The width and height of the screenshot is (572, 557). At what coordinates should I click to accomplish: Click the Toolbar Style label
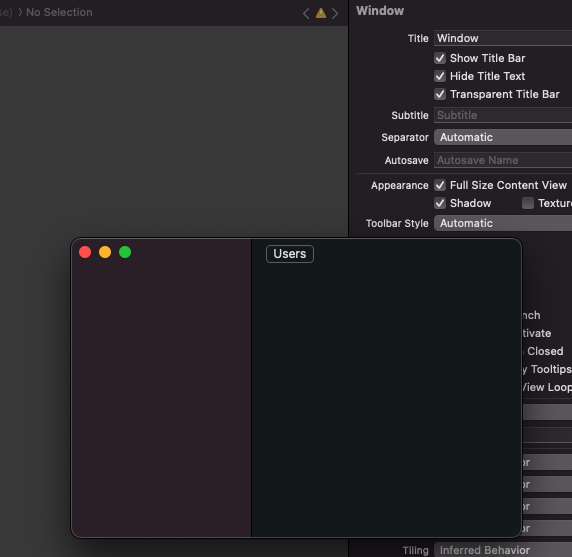click(397, 223)
